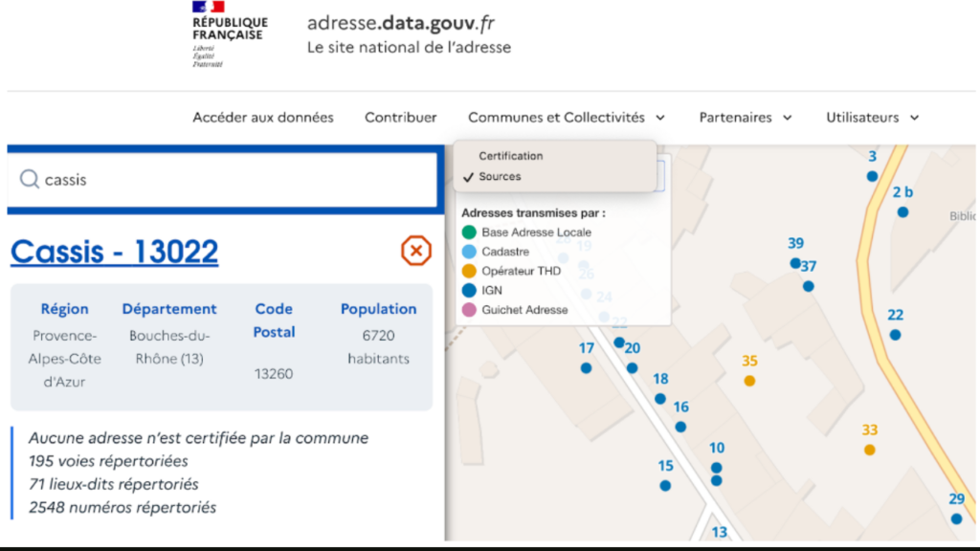Image resolution: width=980 pixels, height=551 pixels.
Task: Close the Cassis result with orange X
Action: coord(416,251)
